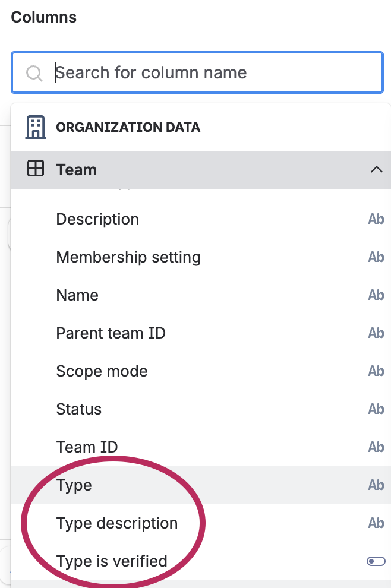Click the Team table grid icon
This screenshot has width=391, height=588.
(36, 168)
